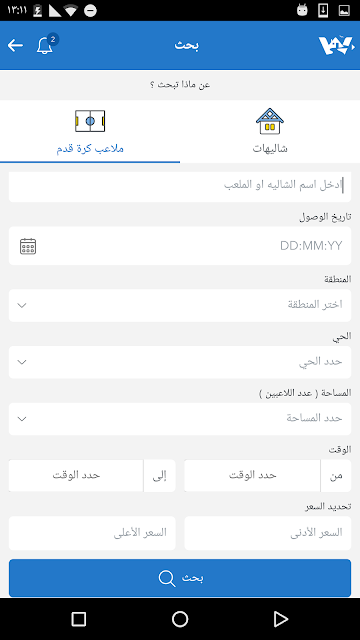The width and height of the screenshot is (360, 640).
Task: Expand the حدد الحي dropdown
Action: (x=180, y=362)
